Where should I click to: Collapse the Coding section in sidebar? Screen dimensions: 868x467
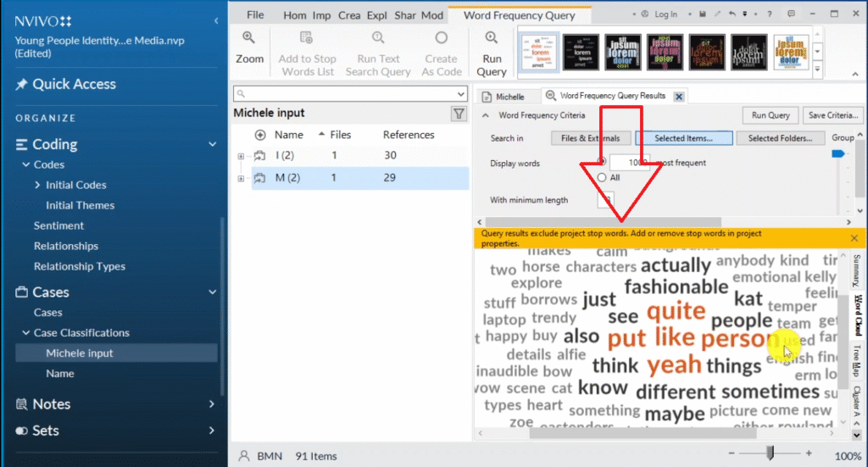point(212,144)
